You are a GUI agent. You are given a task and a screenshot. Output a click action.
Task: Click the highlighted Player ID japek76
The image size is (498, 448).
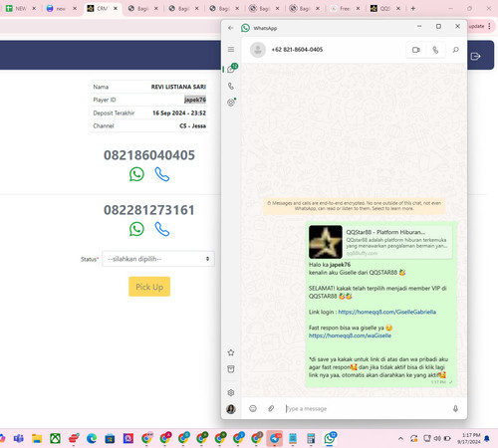(x=195, y=100)
